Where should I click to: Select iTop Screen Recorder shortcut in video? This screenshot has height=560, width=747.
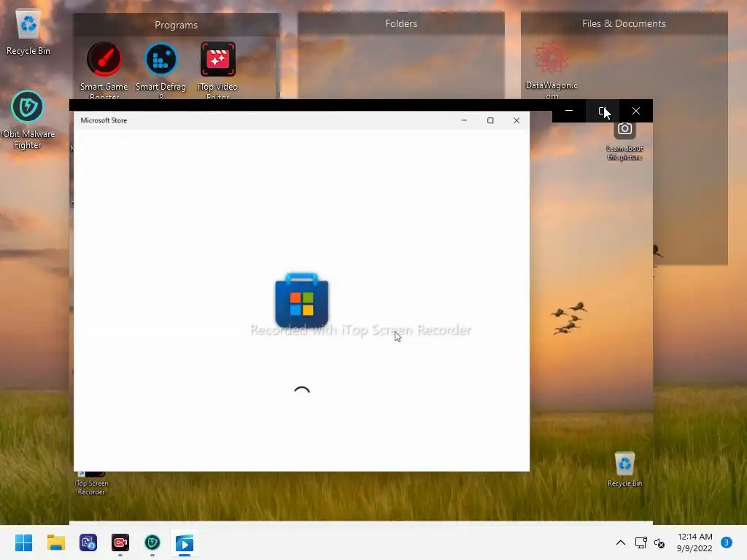91,483
